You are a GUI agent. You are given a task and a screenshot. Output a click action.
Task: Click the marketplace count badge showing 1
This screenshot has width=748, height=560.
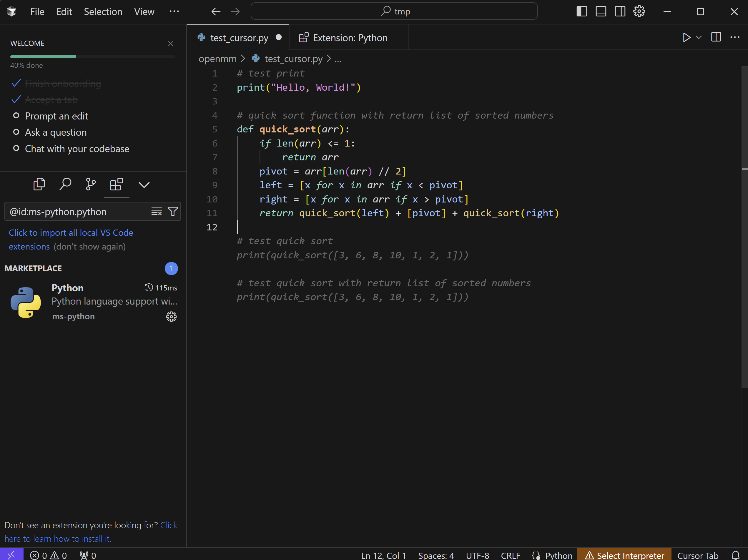(x=172, y=268)
